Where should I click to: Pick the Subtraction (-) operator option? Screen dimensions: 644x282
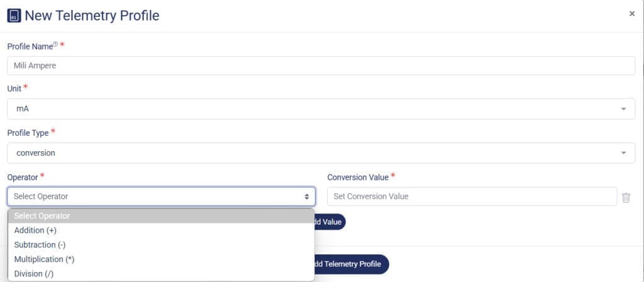coord(40,245)
